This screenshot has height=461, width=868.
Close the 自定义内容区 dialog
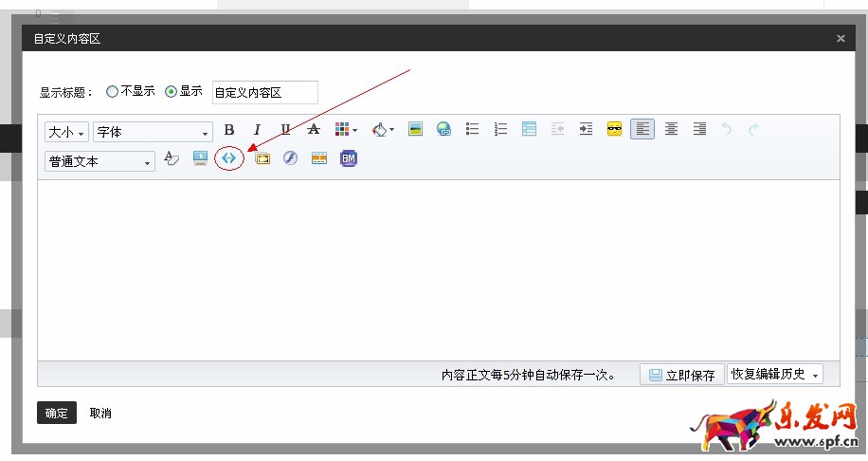(841, 38)
